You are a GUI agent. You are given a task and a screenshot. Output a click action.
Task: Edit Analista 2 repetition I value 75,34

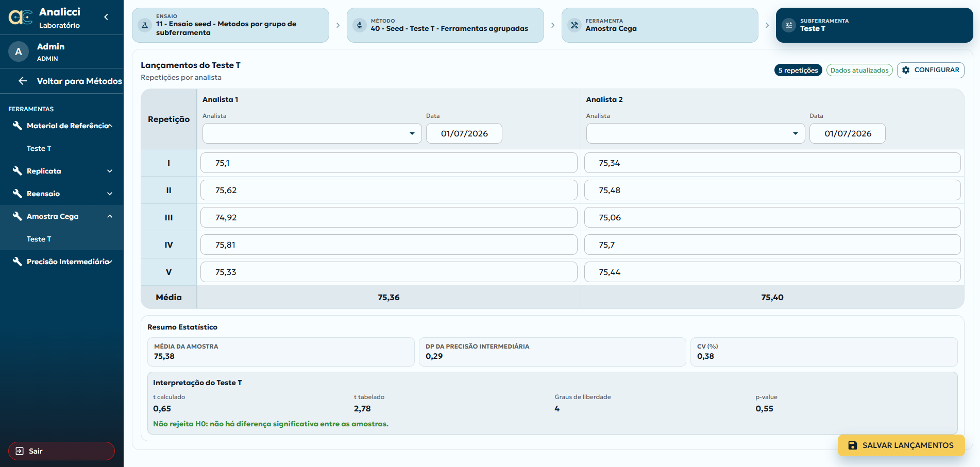pos(772,163)
